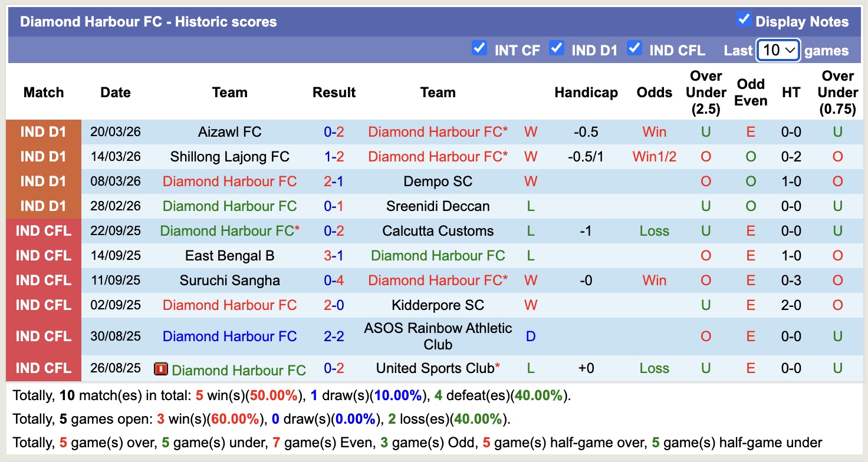Screen dimensions: 868x462
Task: Click the IND D1 badge on the Shillong Lajong row
Action: [44, 156]
